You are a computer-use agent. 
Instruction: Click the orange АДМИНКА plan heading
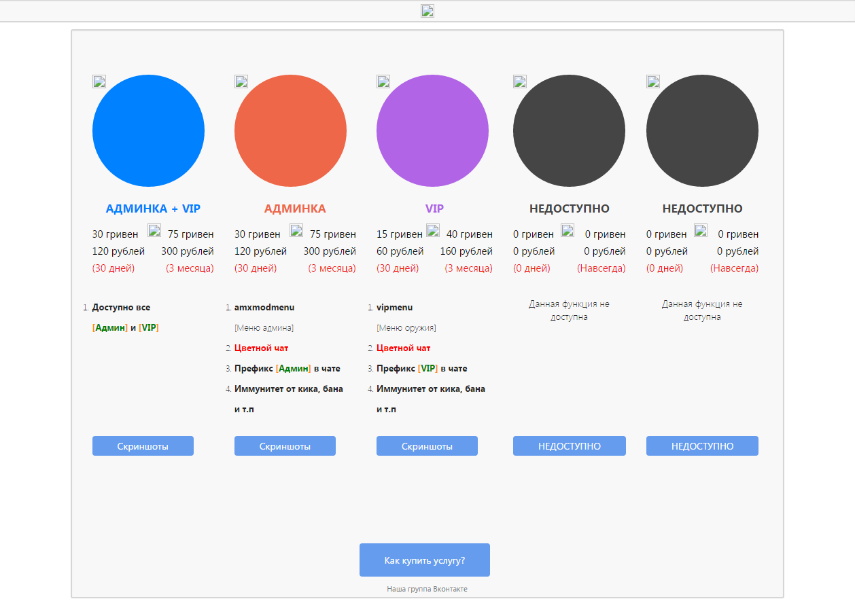coord(295,209)
